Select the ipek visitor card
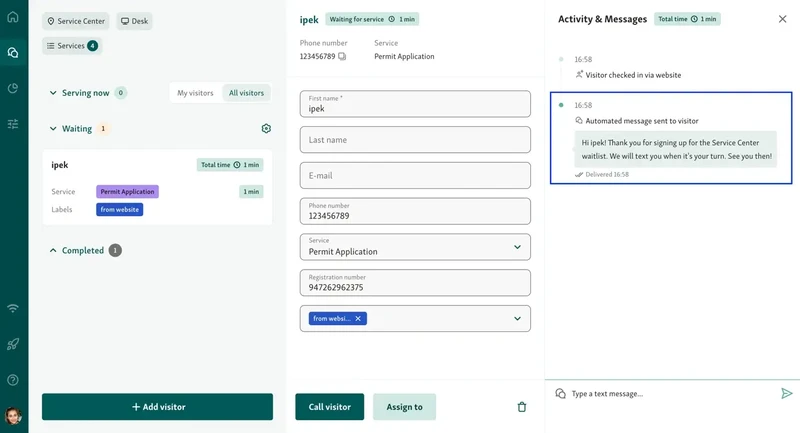The height and width of the screenshot is (433, 800). pos(157,187)
